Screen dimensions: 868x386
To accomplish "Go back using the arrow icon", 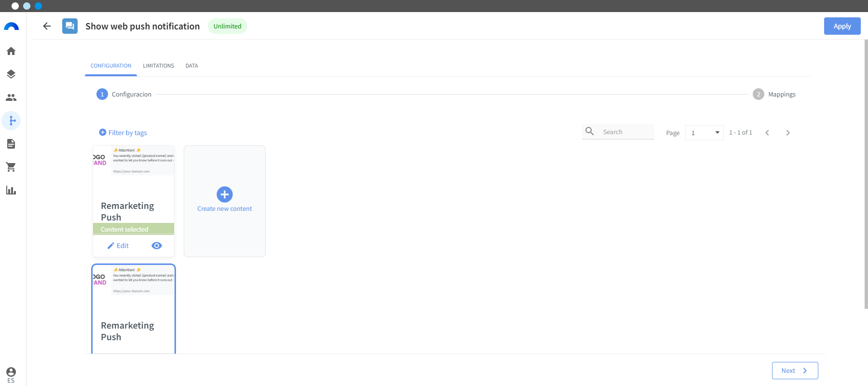I will click(47, 26).
